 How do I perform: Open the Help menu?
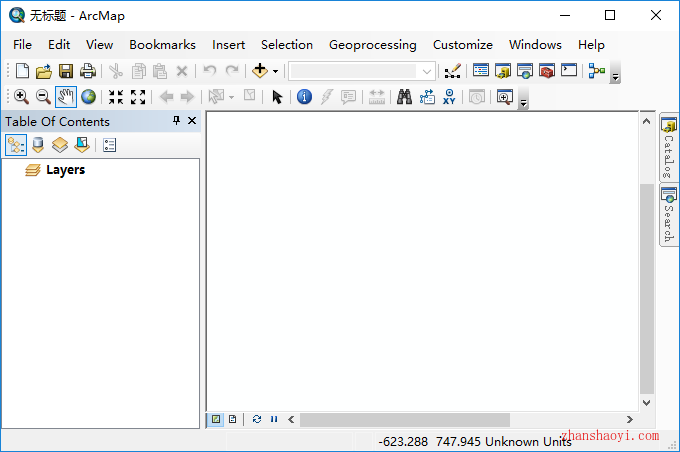(591, 45)
